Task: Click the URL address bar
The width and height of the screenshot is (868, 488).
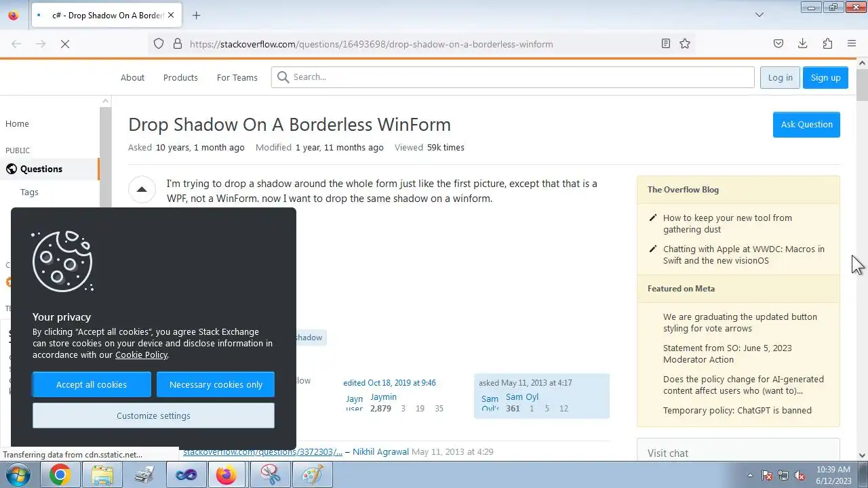Action: click(x=420, y=44)
